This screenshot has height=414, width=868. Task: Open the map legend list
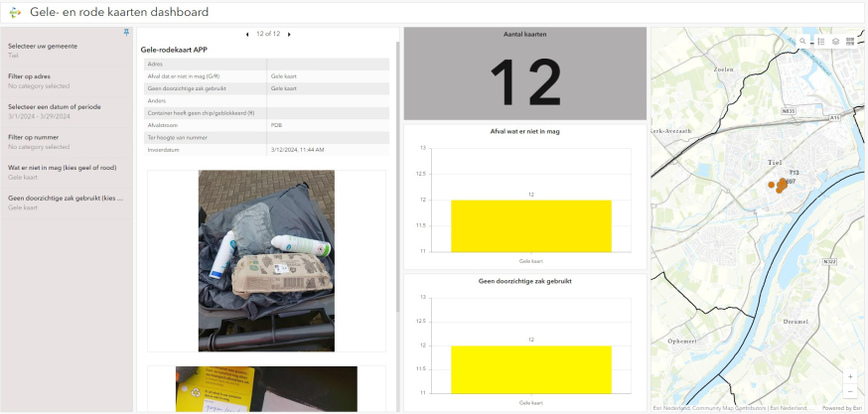tap(821, 41)
